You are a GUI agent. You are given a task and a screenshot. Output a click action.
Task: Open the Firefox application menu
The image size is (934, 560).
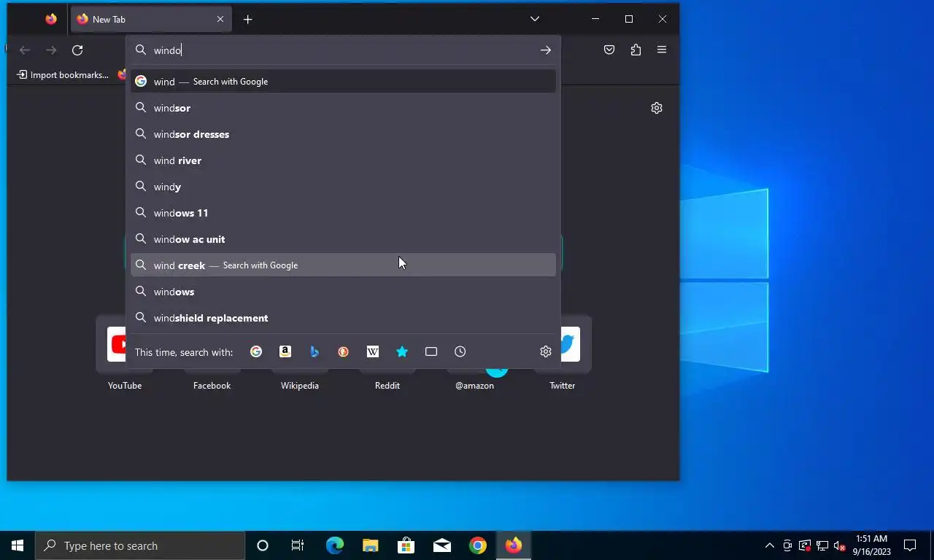click(x=662, y=50)
